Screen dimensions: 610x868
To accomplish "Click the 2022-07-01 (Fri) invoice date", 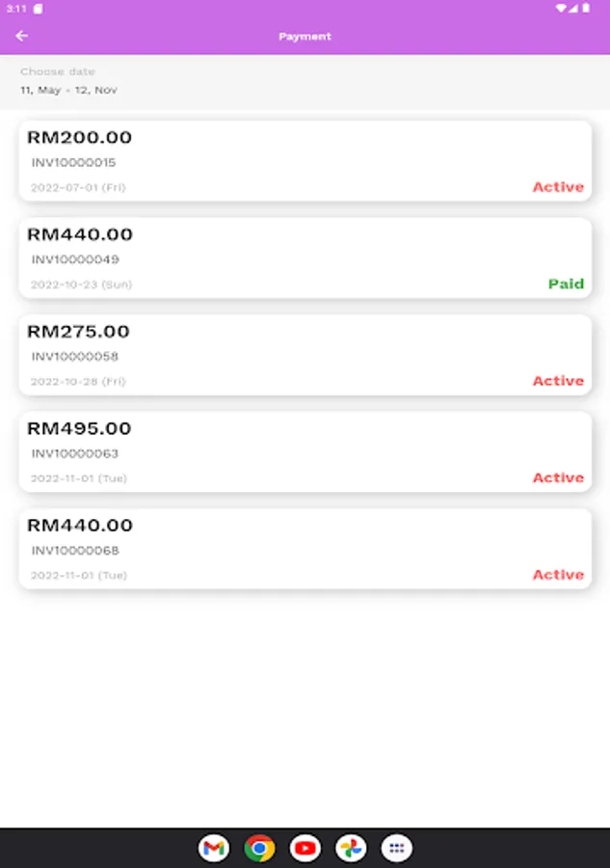I will 78,187.
